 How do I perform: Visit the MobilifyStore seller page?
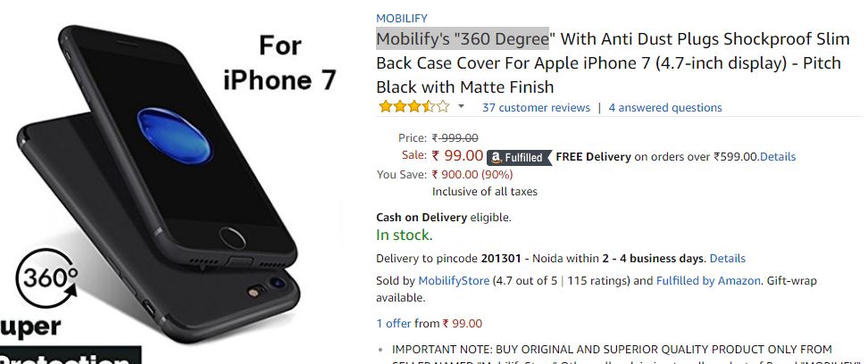pyautogui.click(x=454, y=281)
